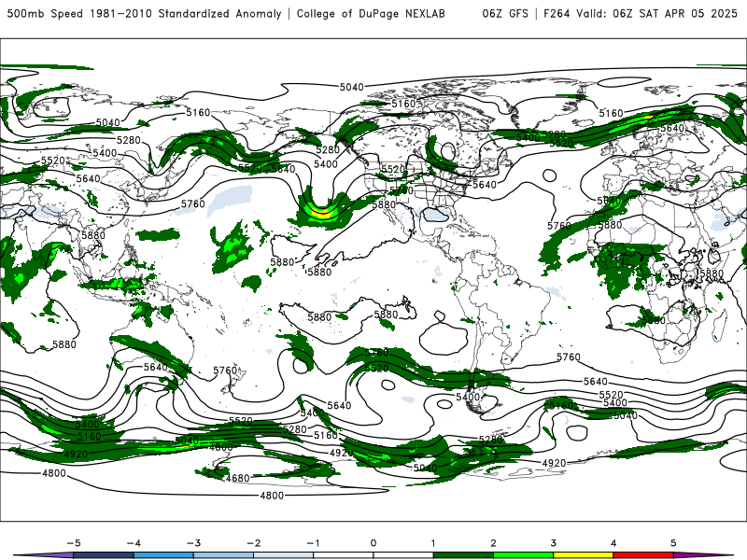Click the '4' colorbar tick label
Image resolution: width=747 pixels, height=560 pixels.
tap(613, 543)
